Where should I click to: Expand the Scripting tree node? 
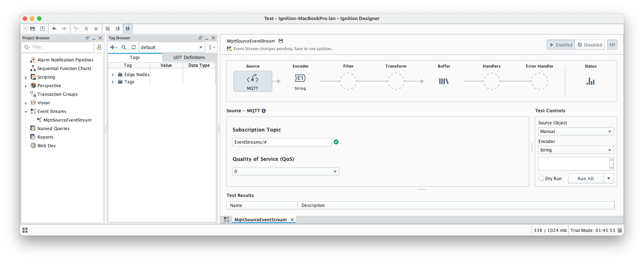(26, 77)
